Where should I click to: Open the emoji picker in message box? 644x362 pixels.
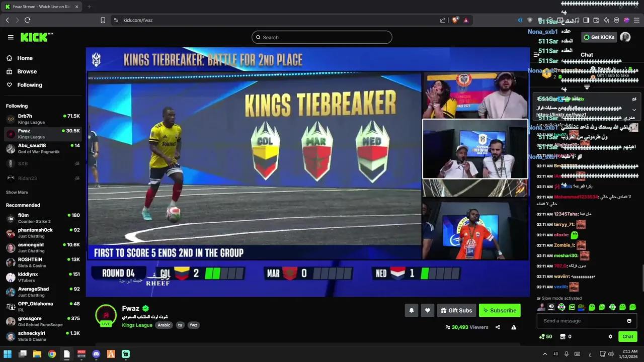(x=629, y=321)
